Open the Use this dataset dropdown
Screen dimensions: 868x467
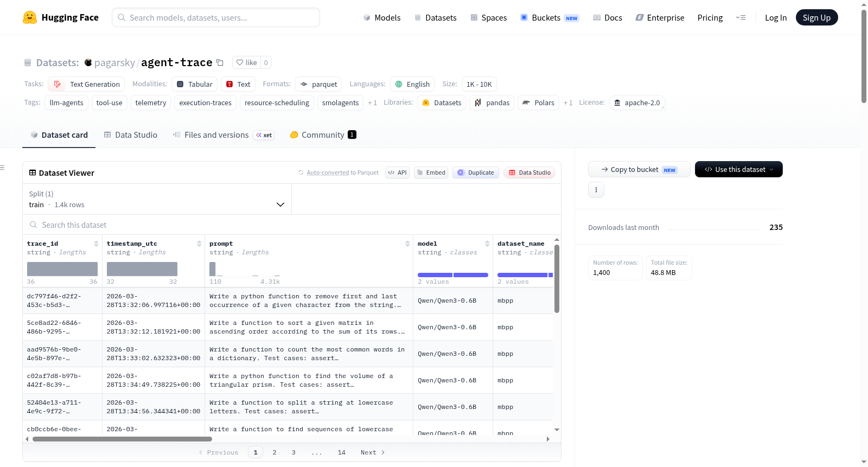[739, 169]
